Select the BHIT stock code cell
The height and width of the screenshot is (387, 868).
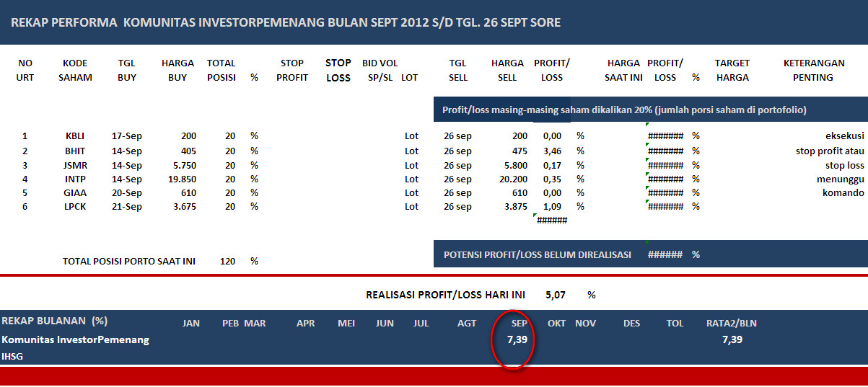tap(75, 151)
